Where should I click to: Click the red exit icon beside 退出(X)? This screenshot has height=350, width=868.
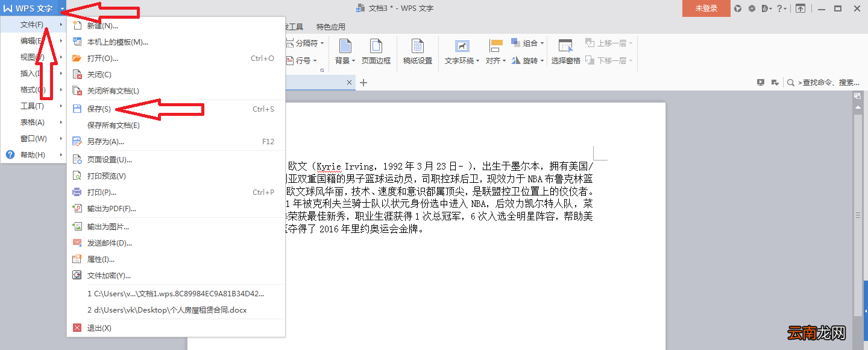[x=77, y=328]
